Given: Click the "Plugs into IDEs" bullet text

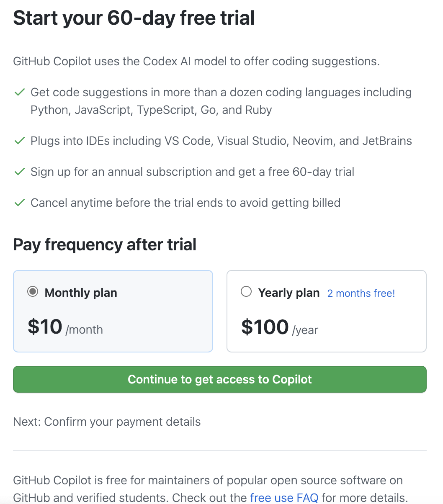Looking at the screenshot, I should point(221,141).
